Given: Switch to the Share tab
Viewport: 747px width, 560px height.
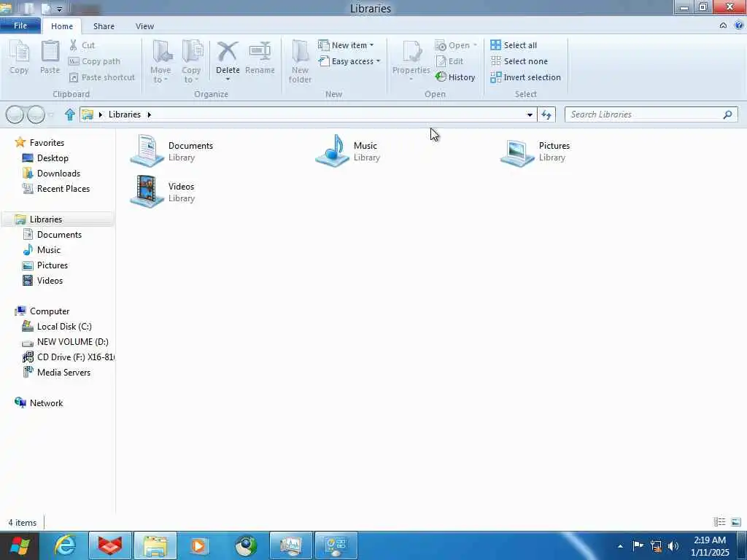Looking at the screenshot, I should coord(104,26).
